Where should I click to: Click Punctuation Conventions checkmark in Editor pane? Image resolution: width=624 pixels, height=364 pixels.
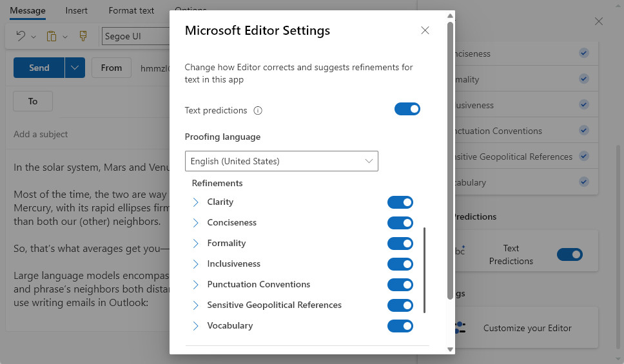[x=584, y=130]
